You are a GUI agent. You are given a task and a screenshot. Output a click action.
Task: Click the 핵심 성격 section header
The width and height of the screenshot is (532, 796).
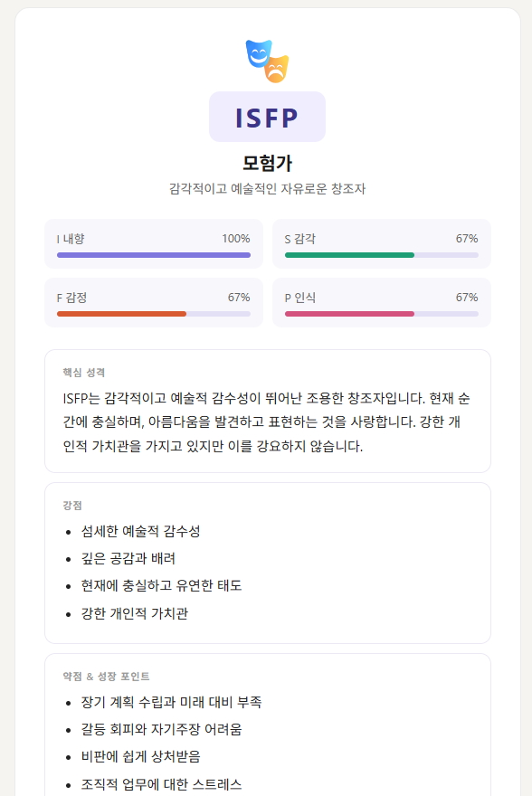84,373
